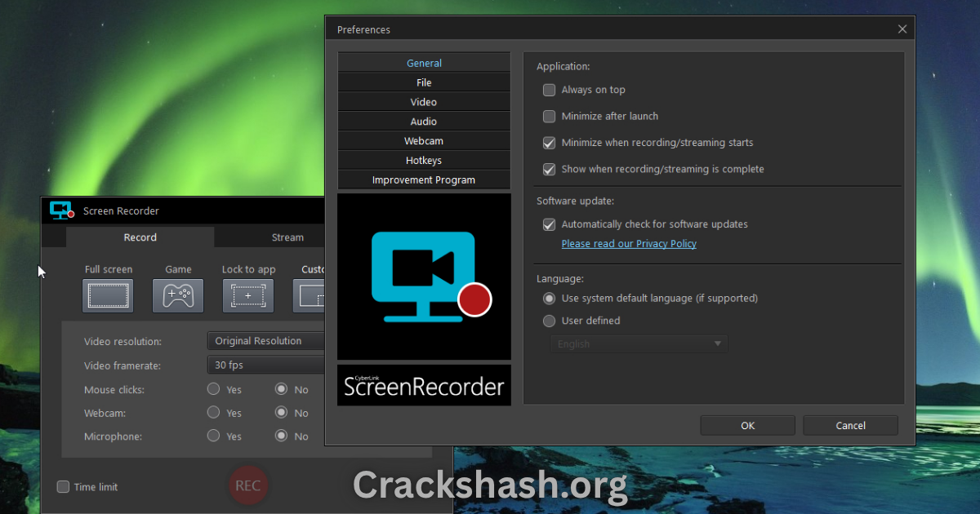
Task: Select the User defined language radio
Action: pos(550,321)
